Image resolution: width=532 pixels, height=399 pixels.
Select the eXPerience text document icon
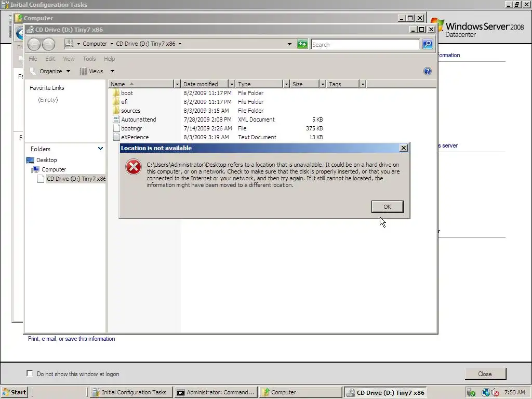point(116,137)
